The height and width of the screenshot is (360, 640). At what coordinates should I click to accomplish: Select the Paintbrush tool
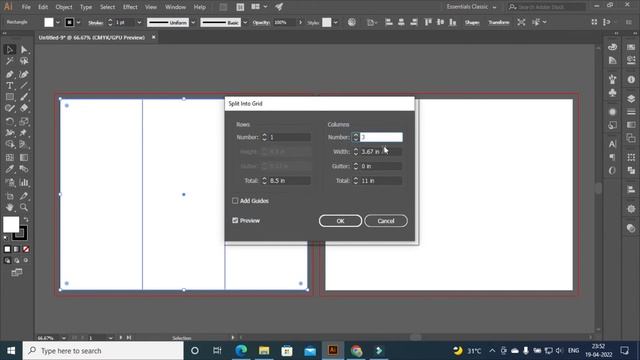point(24,97)
